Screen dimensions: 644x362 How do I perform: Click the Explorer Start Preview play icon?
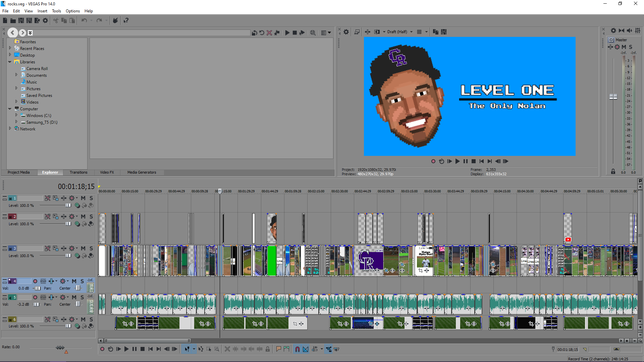[x=287, y=33]
